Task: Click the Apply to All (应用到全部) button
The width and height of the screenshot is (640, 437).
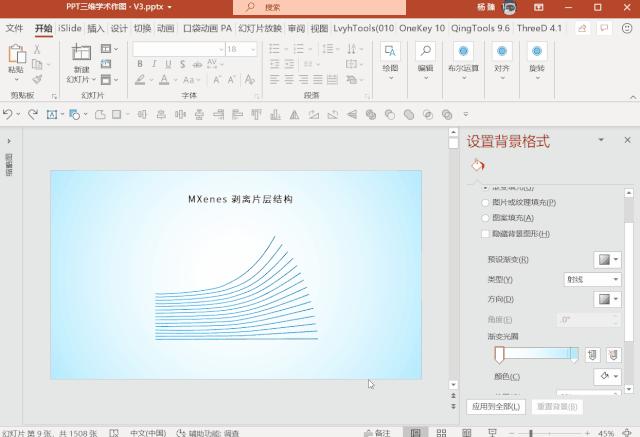Action: 495,407
